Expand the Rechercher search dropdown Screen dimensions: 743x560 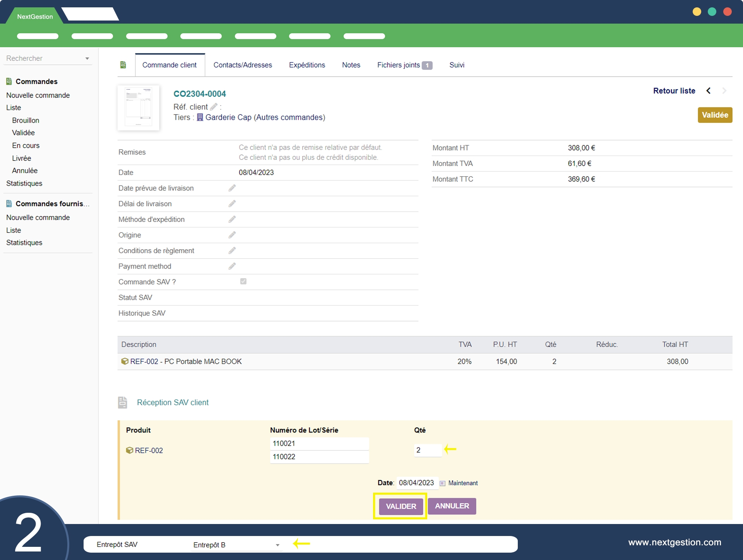tap(87, 58)
